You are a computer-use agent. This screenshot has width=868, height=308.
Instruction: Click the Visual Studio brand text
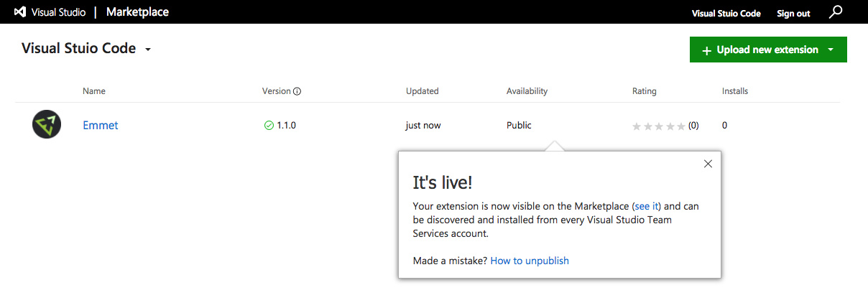click(x=59, y=12)
